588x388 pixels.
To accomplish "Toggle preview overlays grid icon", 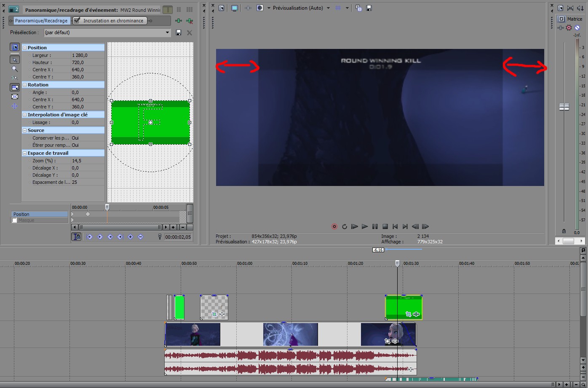I will tap(338, 8).
